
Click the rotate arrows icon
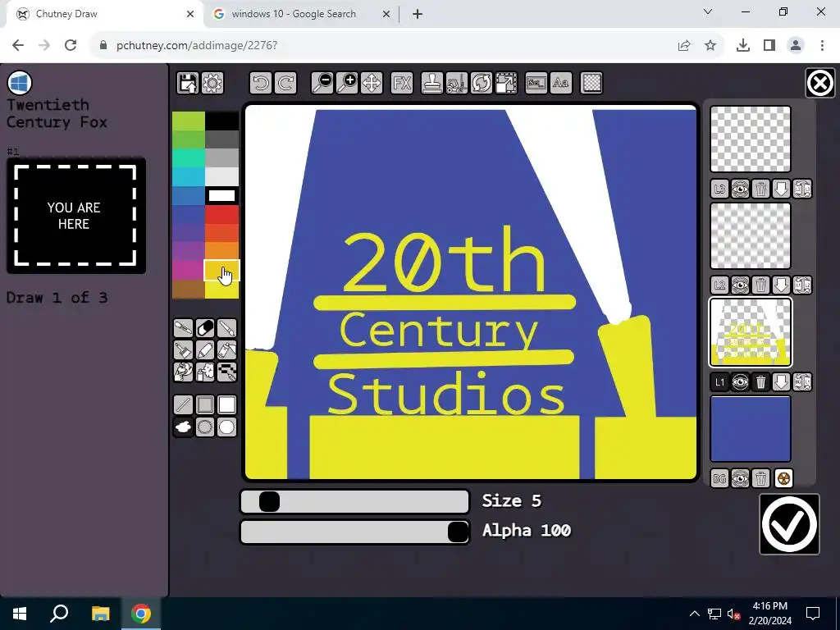click(x=481, y=83)
